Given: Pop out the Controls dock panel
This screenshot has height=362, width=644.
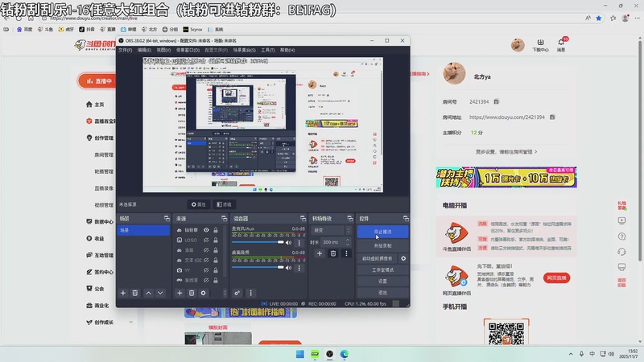Looking at the screenshot, I should 406,218.
